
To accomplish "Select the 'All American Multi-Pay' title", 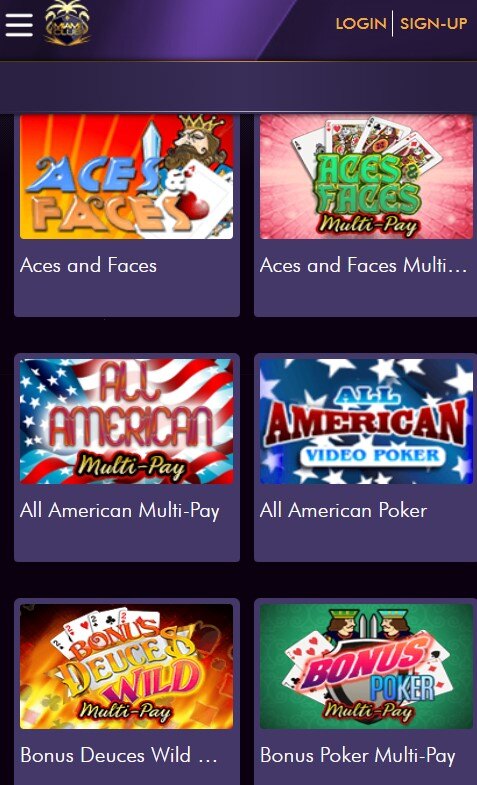I will pos(120,511).
